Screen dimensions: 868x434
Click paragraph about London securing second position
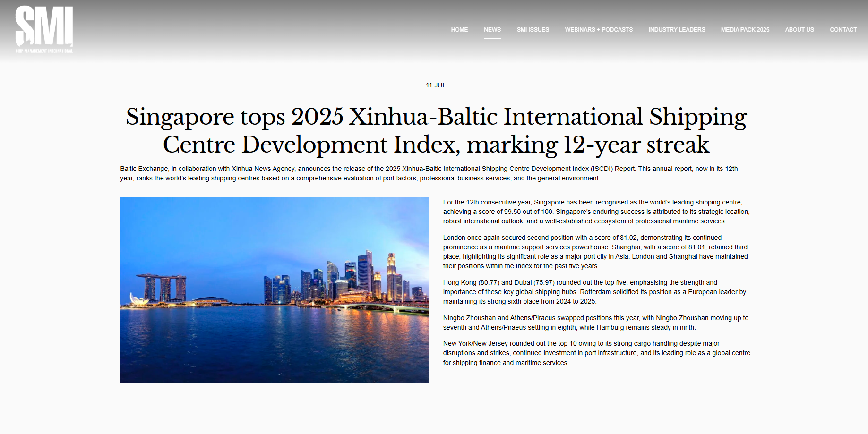[x=595, y=252]
